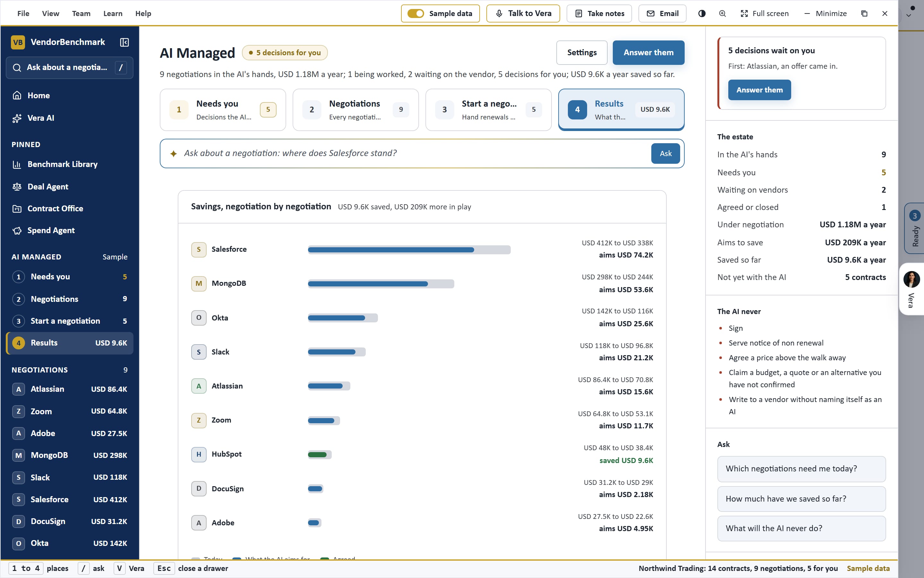Select the Start a negotiation step card
This screenshot has width=924, height=578.
pyautogui.click(x=488, y=110)
